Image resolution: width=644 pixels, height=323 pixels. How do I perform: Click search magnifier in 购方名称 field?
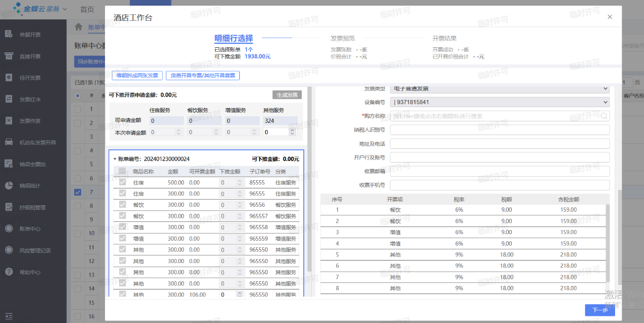pos(604,116)
